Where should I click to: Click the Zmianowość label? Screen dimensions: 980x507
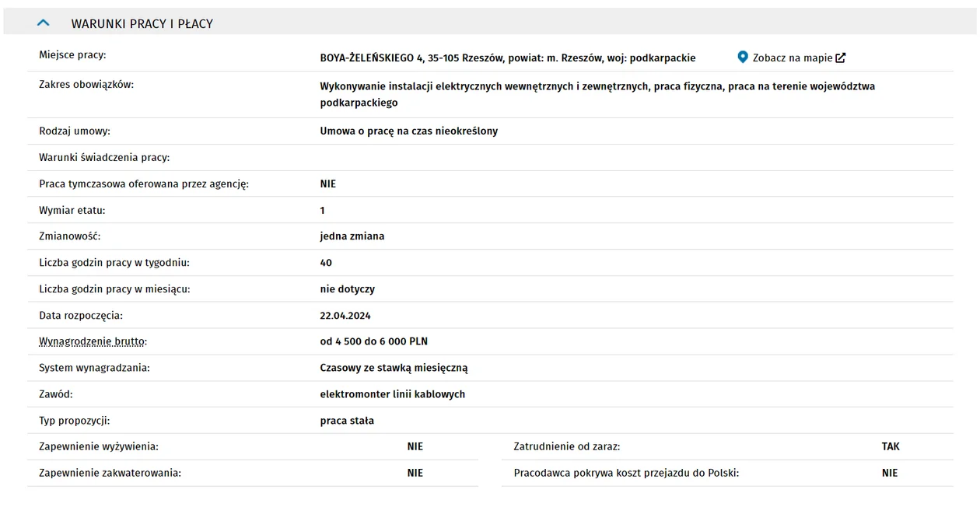tap(70, 236)
